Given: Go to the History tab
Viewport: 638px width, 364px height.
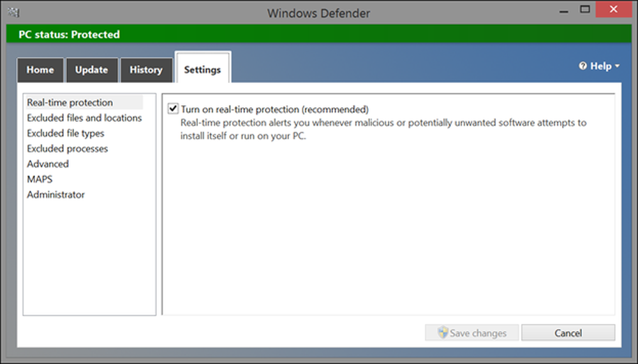Looking at the screenshot, I should pyautogui.click(x=146, y=70).
